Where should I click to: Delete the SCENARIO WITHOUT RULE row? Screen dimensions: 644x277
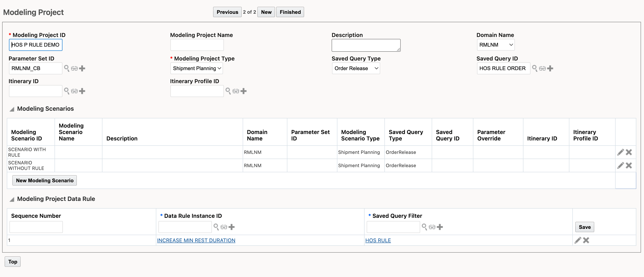click(629, 165)
